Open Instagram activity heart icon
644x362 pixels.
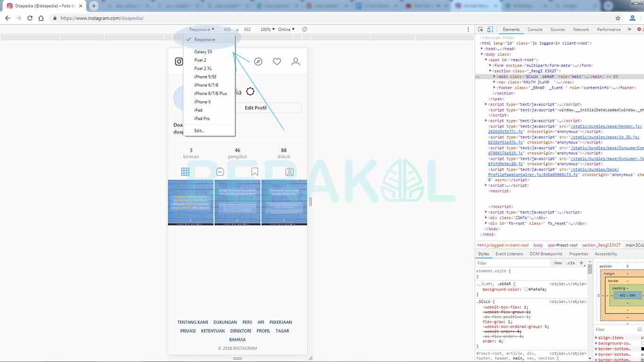click(277, 62)
